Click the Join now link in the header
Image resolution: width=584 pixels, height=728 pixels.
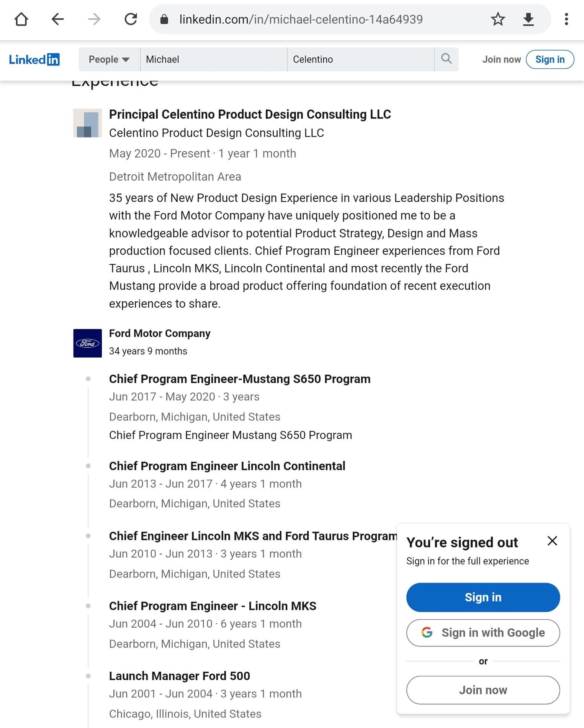coord(501,59)
